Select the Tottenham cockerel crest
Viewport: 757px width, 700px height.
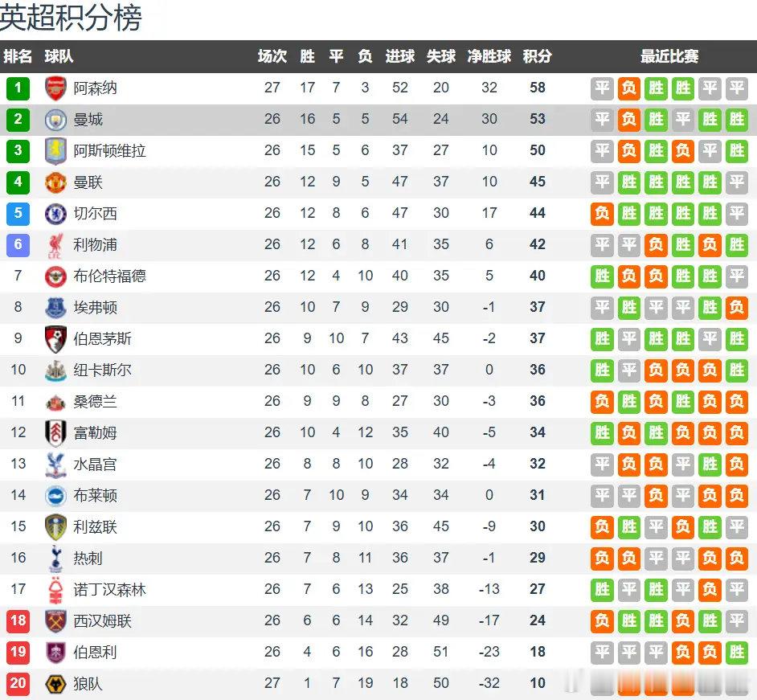(x=55, y=559)
